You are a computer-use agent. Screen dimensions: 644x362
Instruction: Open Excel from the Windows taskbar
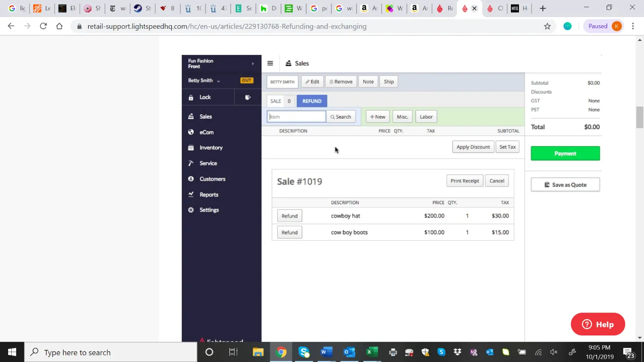(x=371, y=352)
